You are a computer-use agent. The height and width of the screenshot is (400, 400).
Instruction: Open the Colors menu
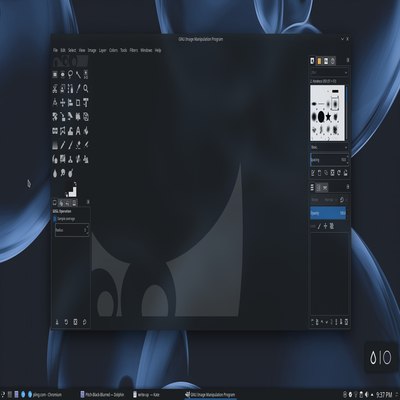tap(113, 50)
